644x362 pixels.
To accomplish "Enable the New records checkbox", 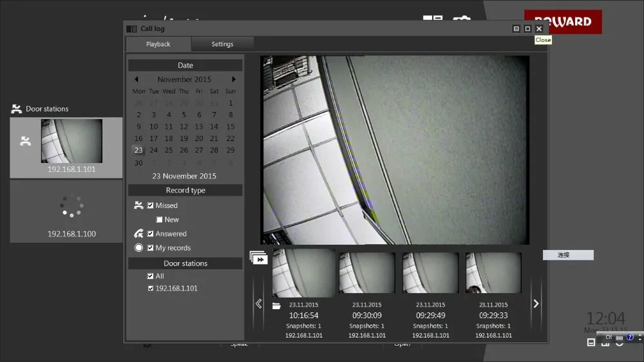I will tap(159, 220).
